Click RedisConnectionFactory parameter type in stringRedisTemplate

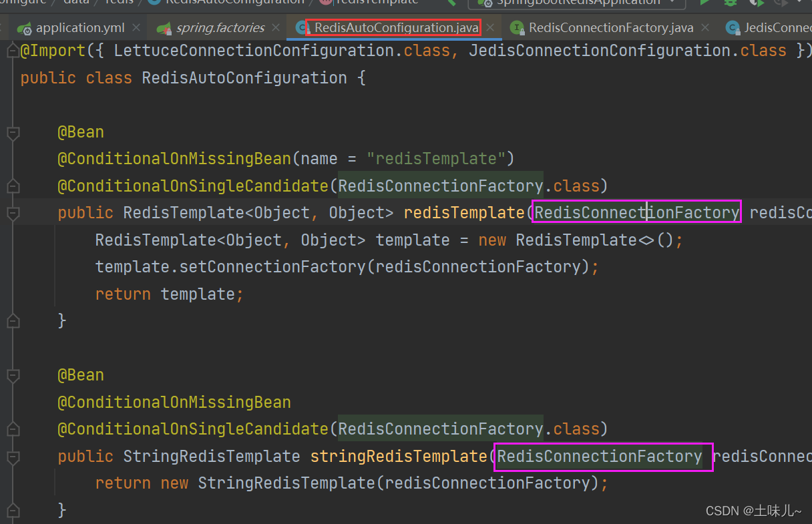(600, 457)
